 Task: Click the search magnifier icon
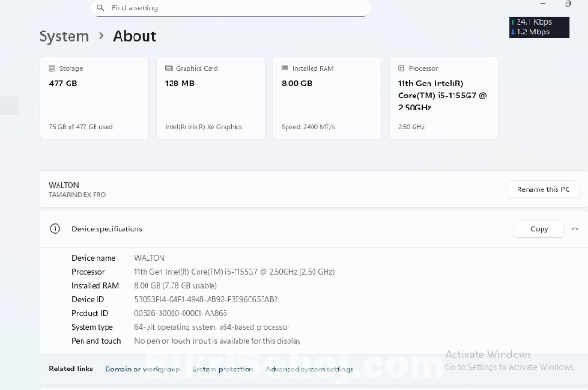[x=100, y=7]
